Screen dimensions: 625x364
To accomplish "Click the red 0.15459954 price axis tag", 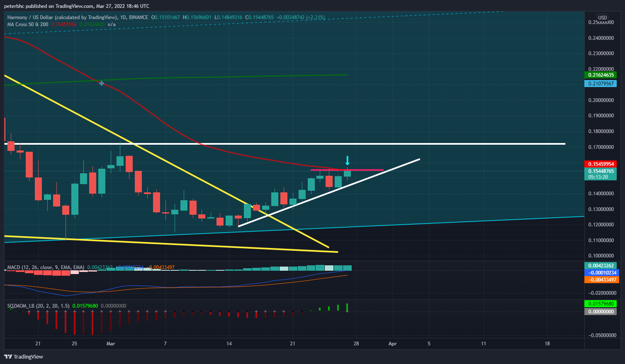I will click(601, 164).
